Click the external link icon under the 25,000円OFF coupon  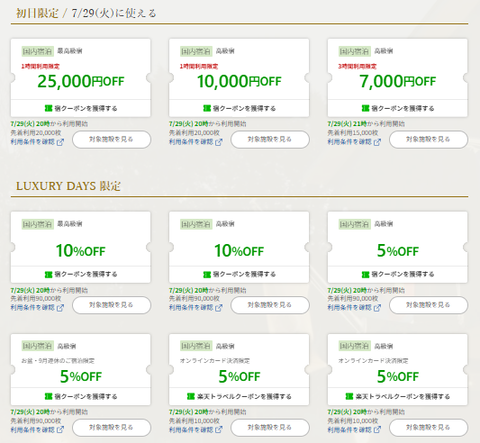[x=60, y=142]
